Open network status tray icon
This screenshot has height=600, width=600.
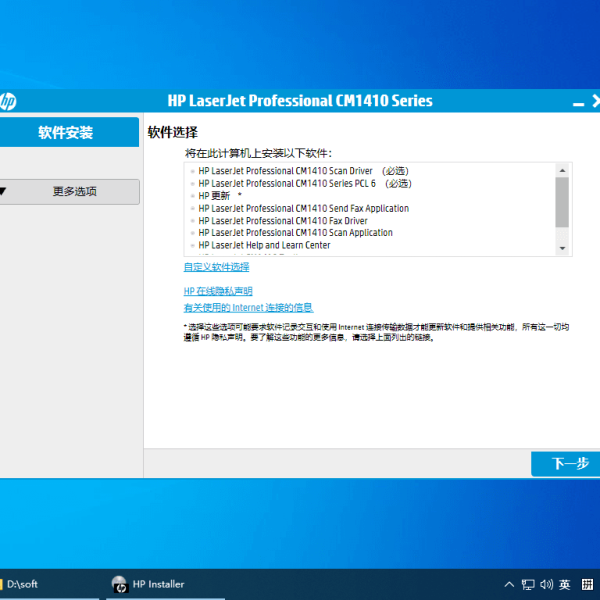click(x=528, y=584)
